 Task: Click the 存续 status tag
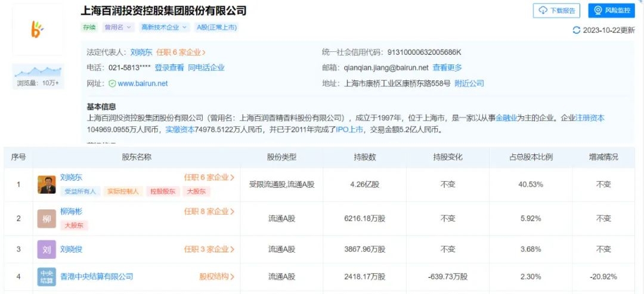[x=89, y=27]
